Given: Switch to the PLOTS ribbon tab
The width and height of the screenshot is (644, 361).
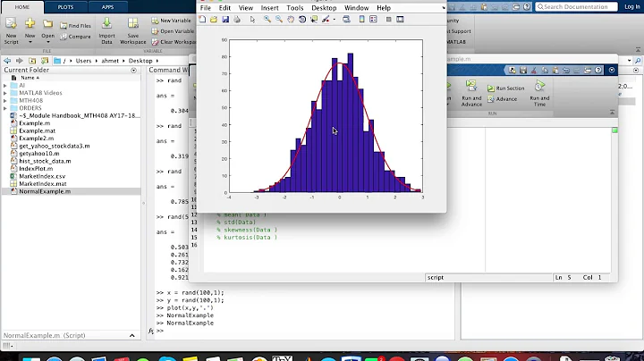Looking at the screenshot, I should click(x=65, y=6).
